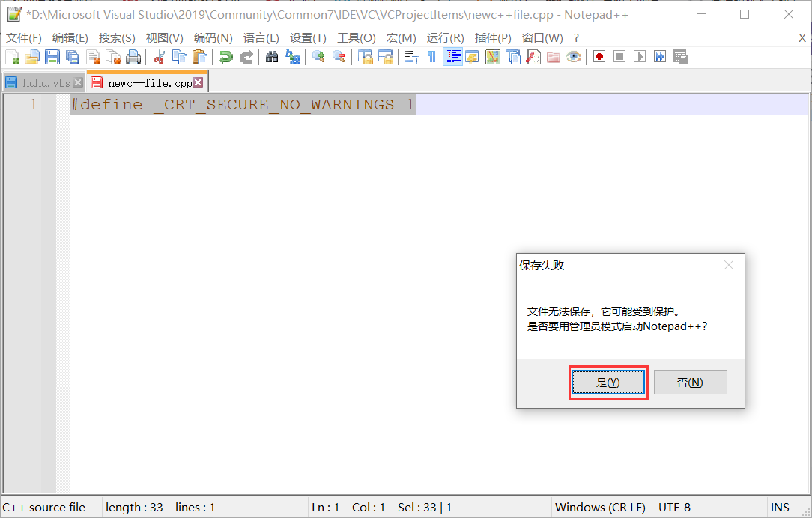Toggle the Show Indent Guide icon

(454, 56)
